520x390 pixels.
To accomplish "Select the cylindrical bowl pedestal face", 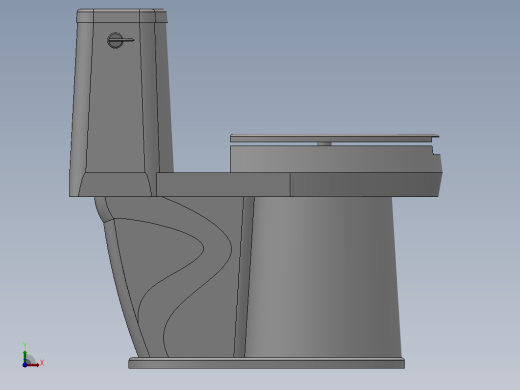I will pyautogui.click(x=323, y=277).
